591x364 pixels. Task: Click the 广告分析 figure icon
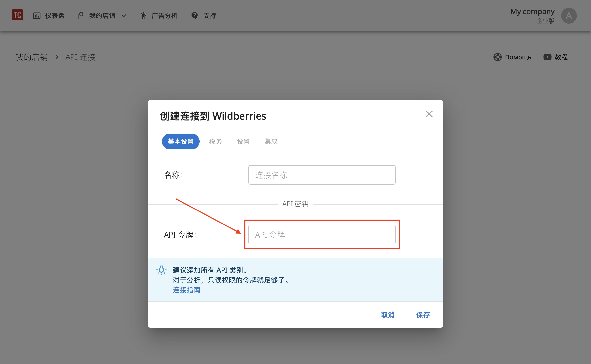tap(143, 16)
